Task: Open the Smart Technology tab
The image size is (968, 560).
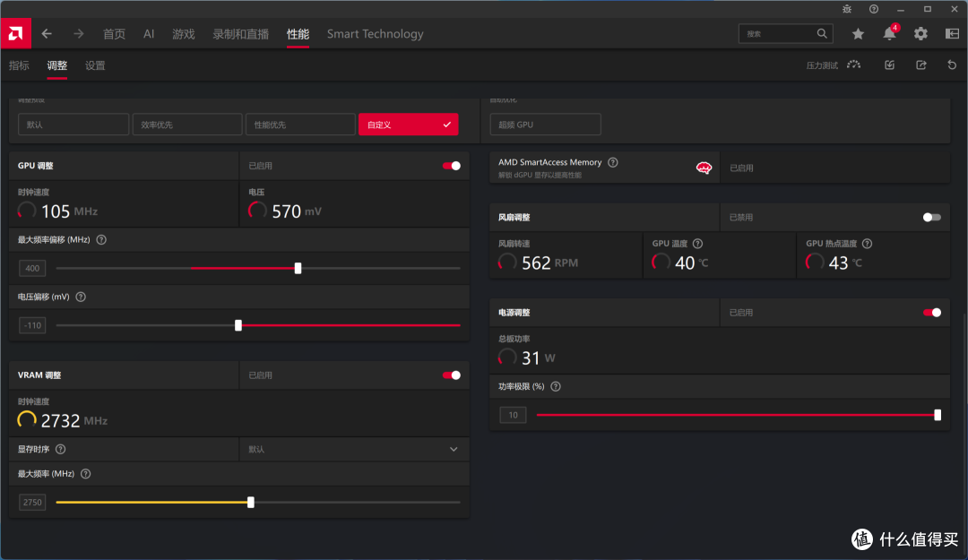Action: (375, 34)
